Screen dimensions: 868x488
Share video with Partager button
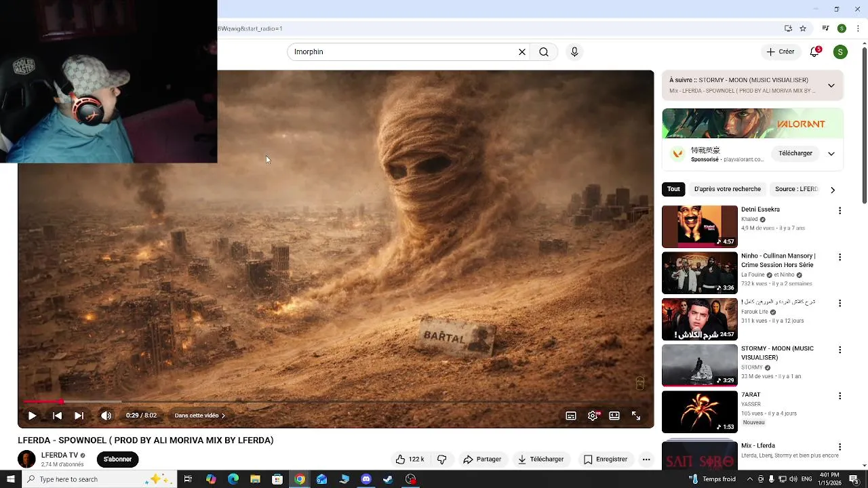(x=482, y=459)
